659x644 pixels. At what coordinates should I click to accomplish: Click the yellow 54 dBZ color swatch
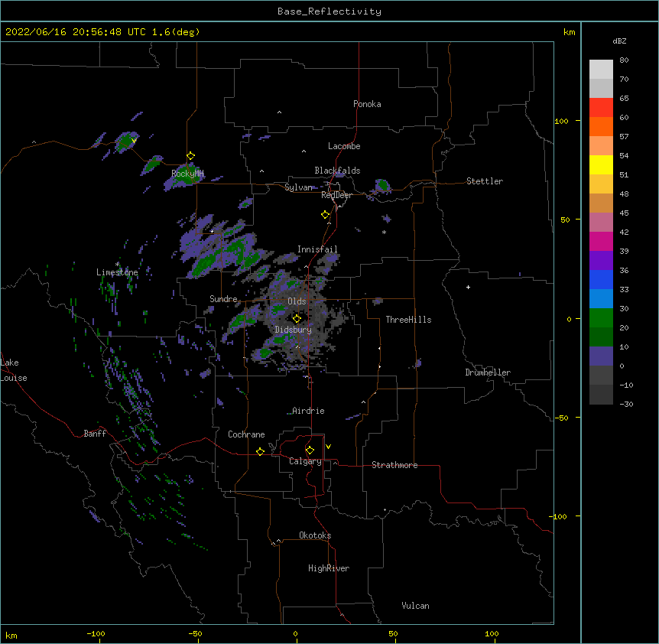coord(601,164)
